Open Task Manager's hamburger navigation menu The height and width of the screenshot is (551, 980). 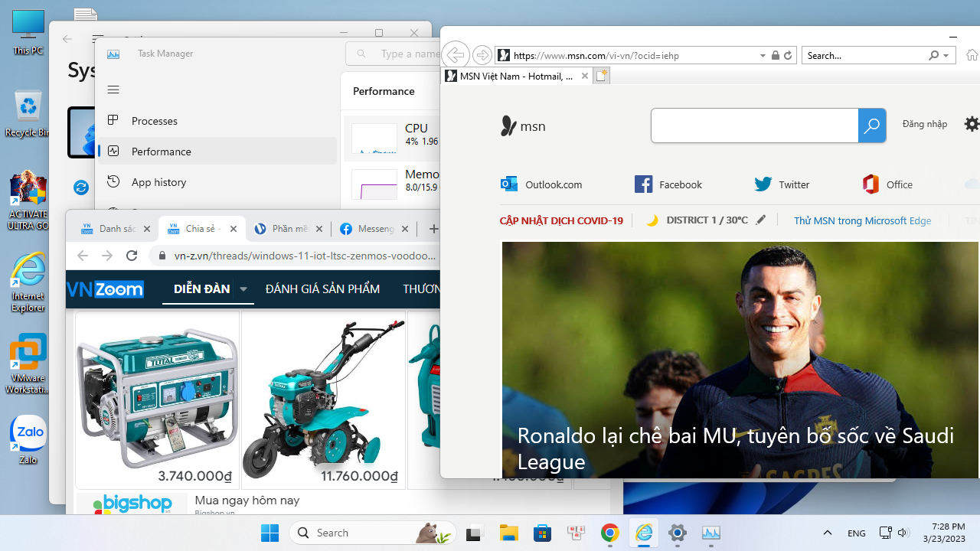click(113, 90)
